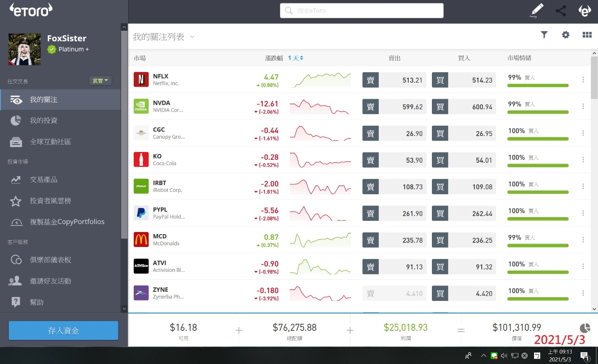Focus the eToro search field
The image size is (598, 364).
tap(362, 10)
